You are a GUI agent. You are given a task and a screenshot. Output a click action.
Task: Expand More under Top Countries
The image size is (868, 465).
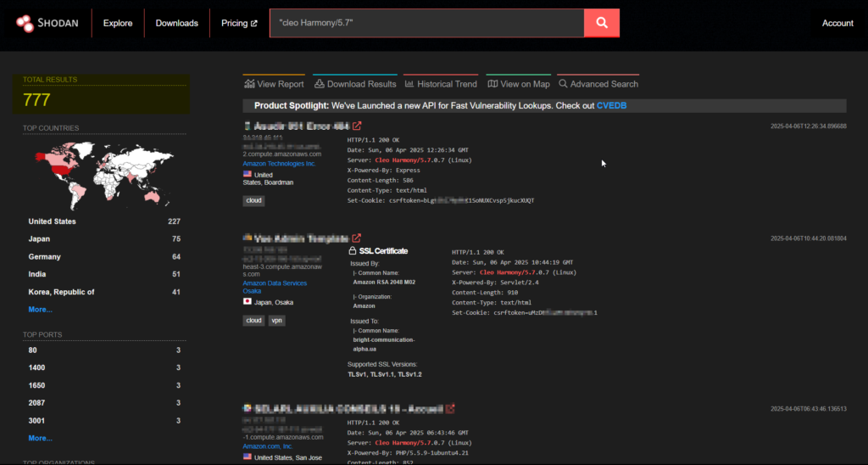click(x=40, y=309)
